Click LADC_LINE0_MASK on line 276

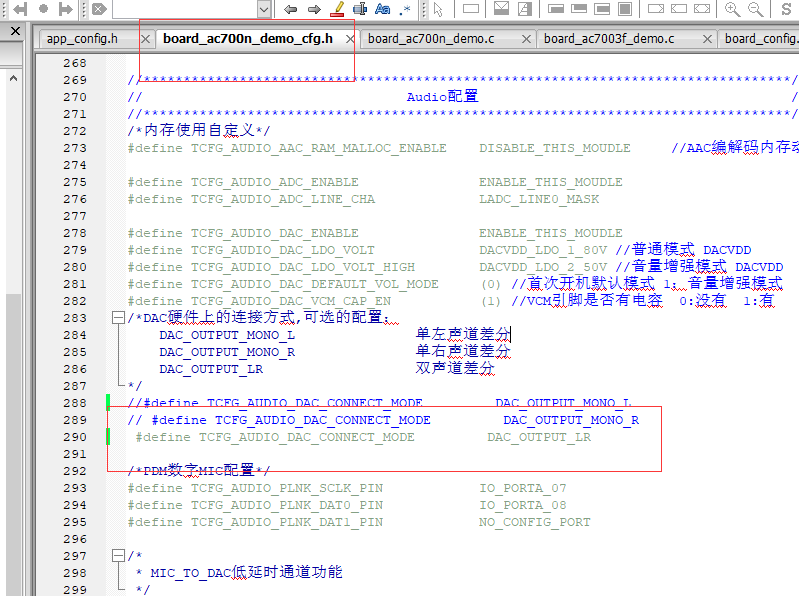(539, 199)
